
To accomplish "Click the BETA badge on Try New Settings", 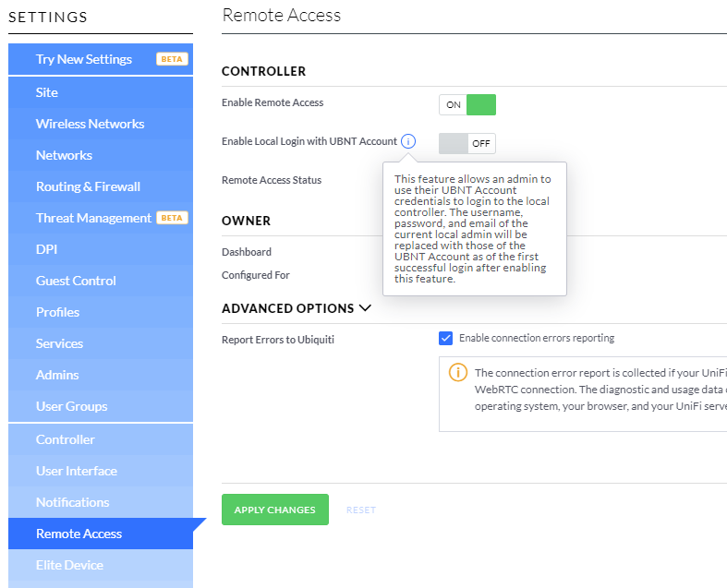I will [x=172, y=59].
